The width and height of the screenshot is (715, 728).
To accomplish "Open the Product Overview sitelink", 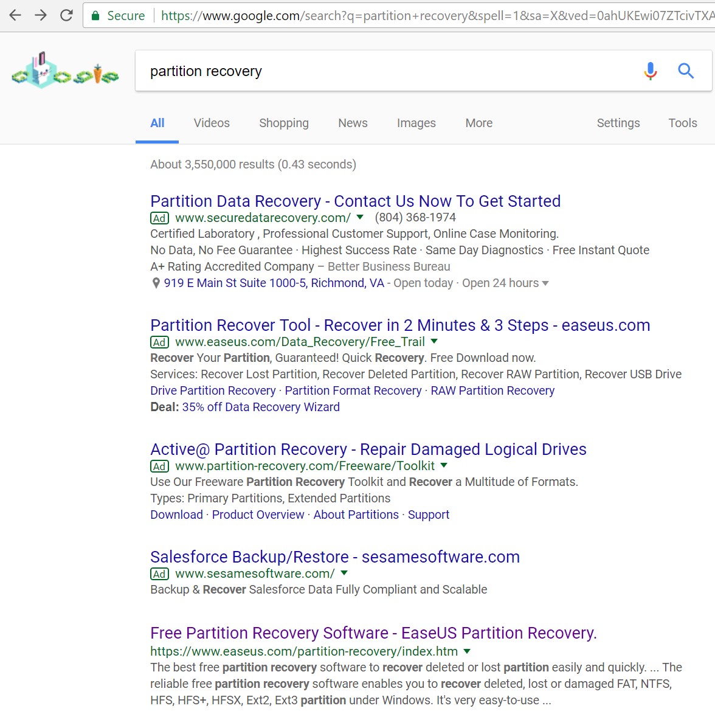I will click(x=258, y=515).
